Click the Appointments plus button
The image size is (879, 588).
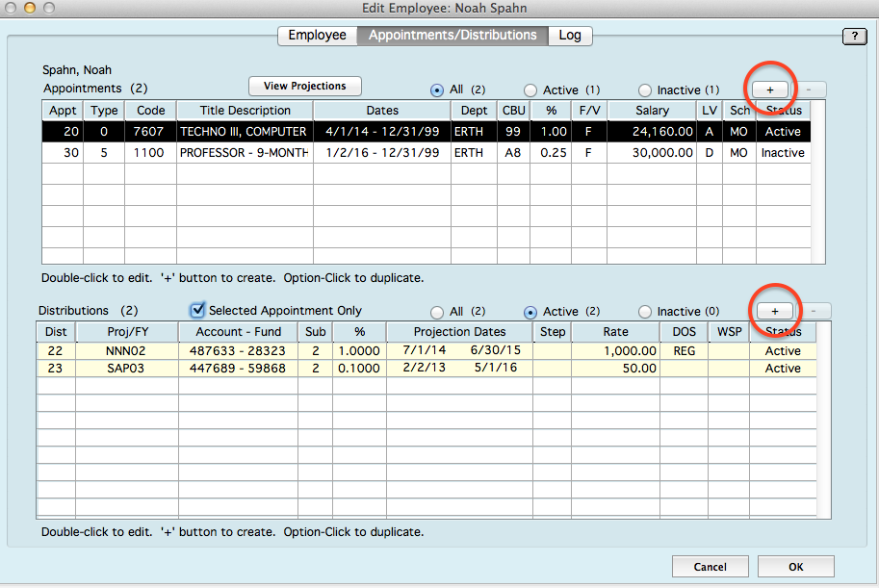769,89
